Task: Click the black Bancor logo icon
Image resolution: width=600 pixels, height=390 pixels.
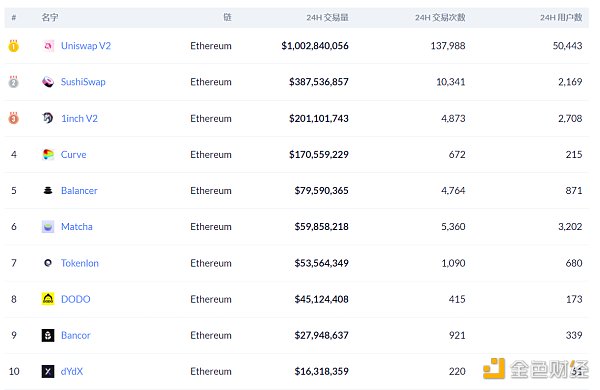Action: coord(48,335)
